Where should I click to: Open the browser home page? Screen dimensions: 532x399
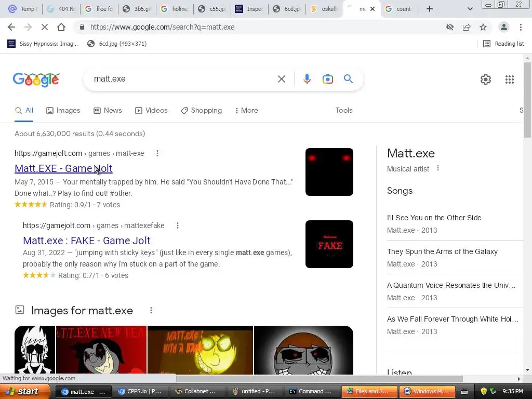61,27
